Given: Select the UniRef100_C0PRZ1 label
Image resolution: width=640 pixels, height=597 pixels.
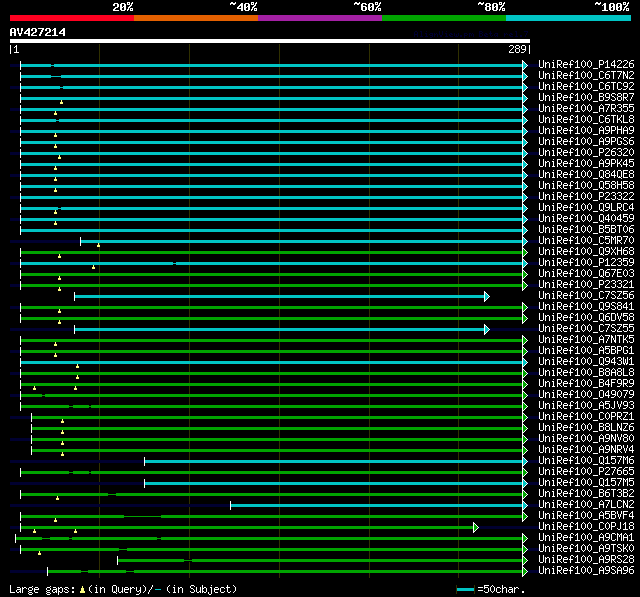Looking at the screenshot, I should 586,417.
